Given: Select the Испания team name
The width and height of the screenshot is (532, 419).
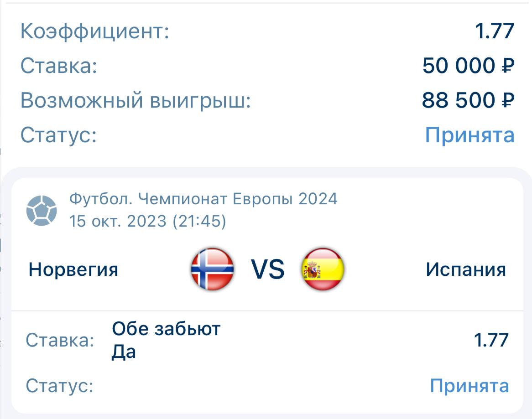Looking at the screenshot, I should 465,269.
